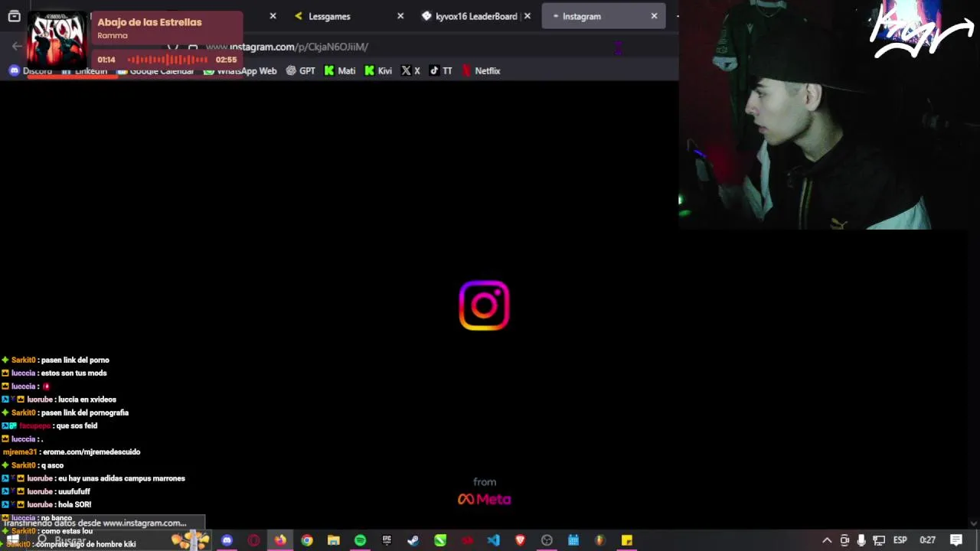Click the microphone icon in system tray
Image resolution: width=980 pixels, height=551 pixels.
pyautogui.click(x=861, y=540)
